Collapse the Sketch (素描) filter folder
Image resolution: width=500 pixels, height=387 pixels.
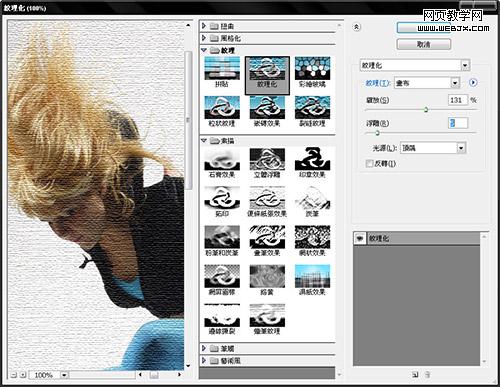(x=204, y=141)
